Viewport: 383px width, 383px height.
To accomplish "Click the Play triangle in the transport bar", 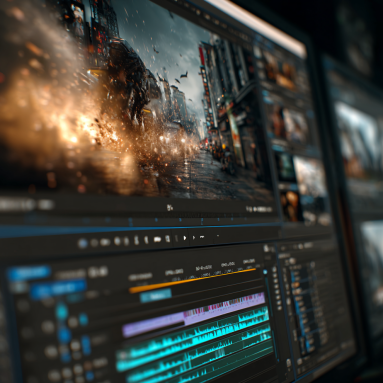I will coord(185,238).
